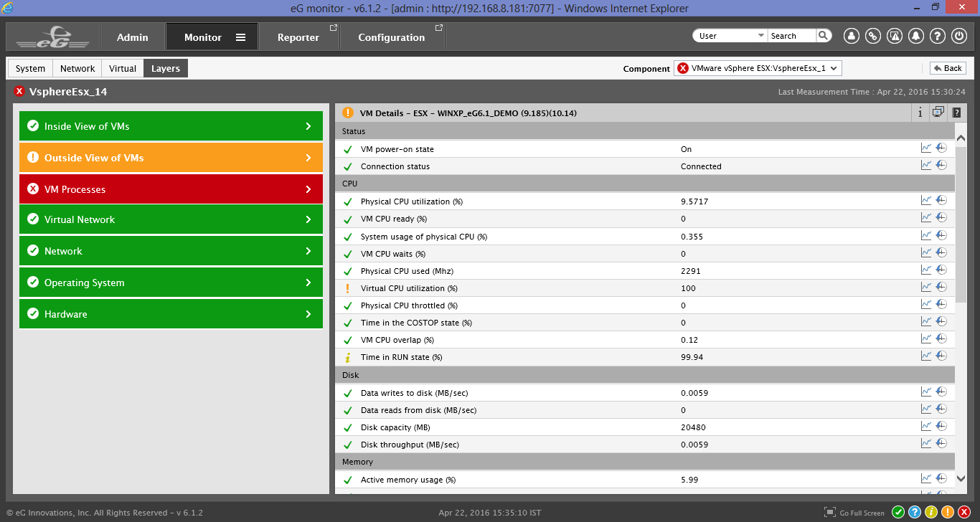Click the VM Details vertical scrollbar thumb
980x522 pixels.
(961, 224)
